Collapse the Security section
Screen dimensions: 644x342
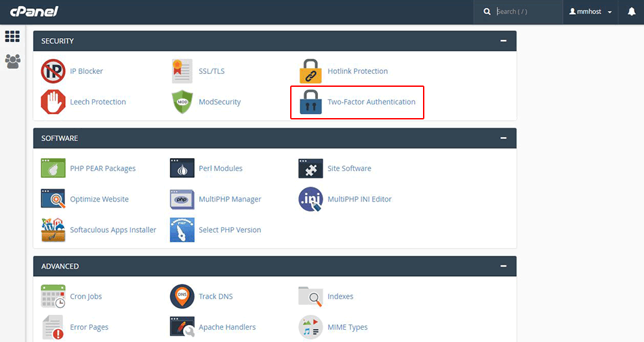pos(504,41)
